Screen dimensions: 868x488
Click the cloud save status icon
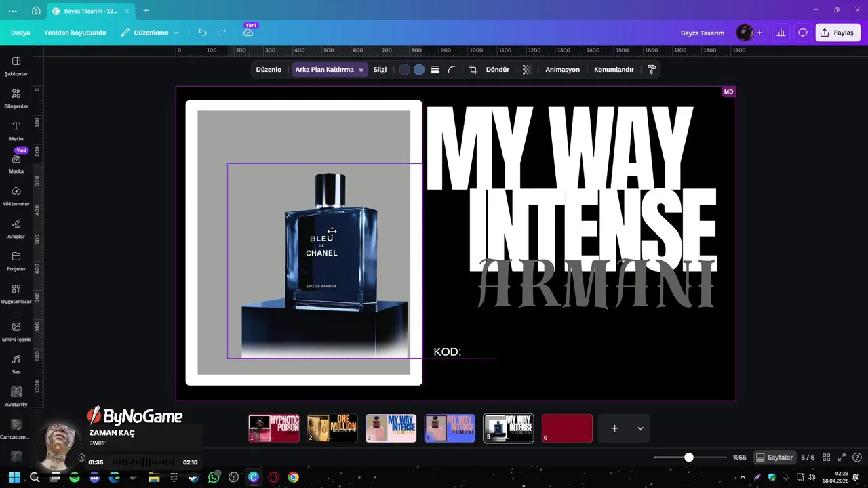248,33
